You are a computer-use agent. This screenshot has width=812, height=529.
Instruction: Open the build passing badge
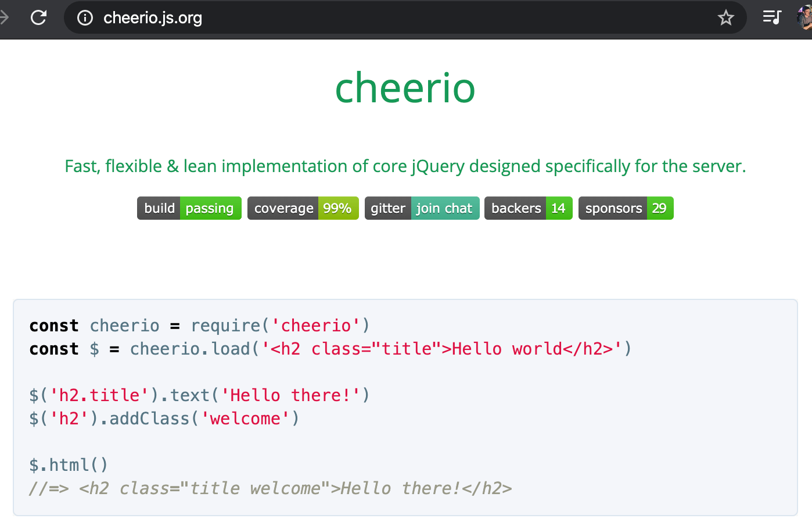coord(189,208)
